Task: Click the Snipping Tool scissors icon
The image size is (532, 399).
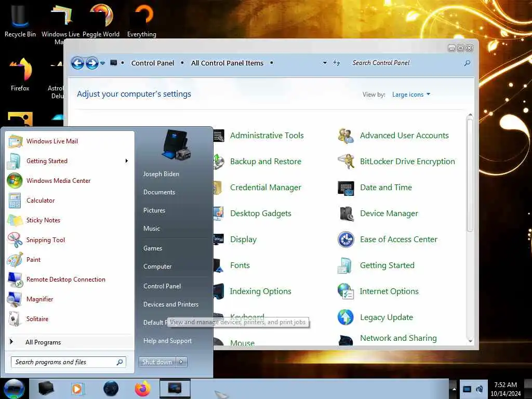Action: [15, 240]
